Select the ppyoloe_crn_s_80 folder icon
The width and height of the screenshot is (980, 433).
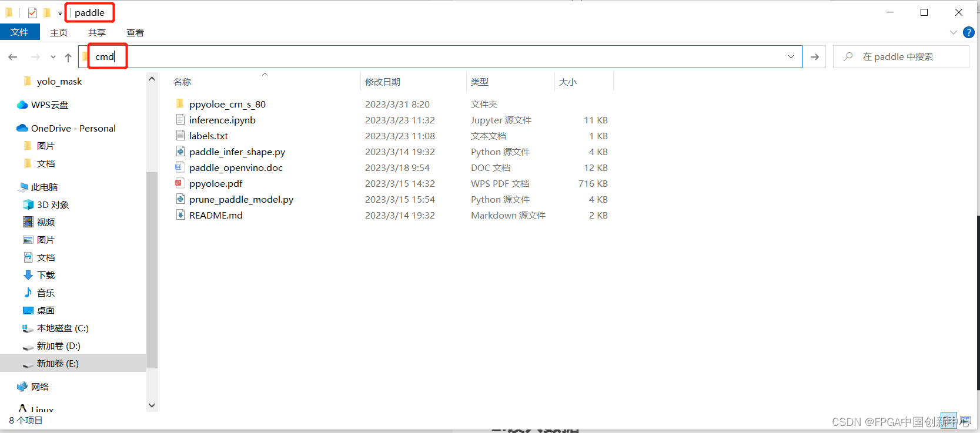pyautogui.click(x=180, y=104)
